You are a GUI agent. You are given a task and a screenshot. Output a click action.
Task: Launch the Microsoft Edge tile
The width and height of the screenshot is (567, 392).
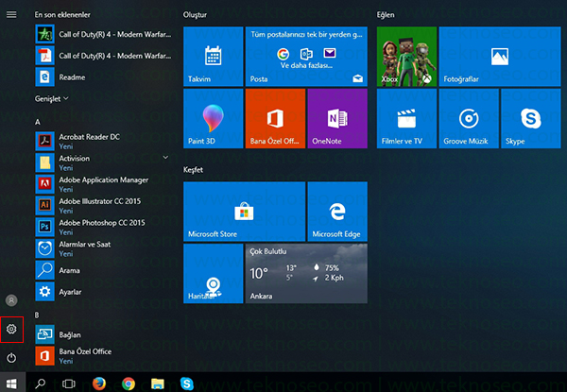337,212
